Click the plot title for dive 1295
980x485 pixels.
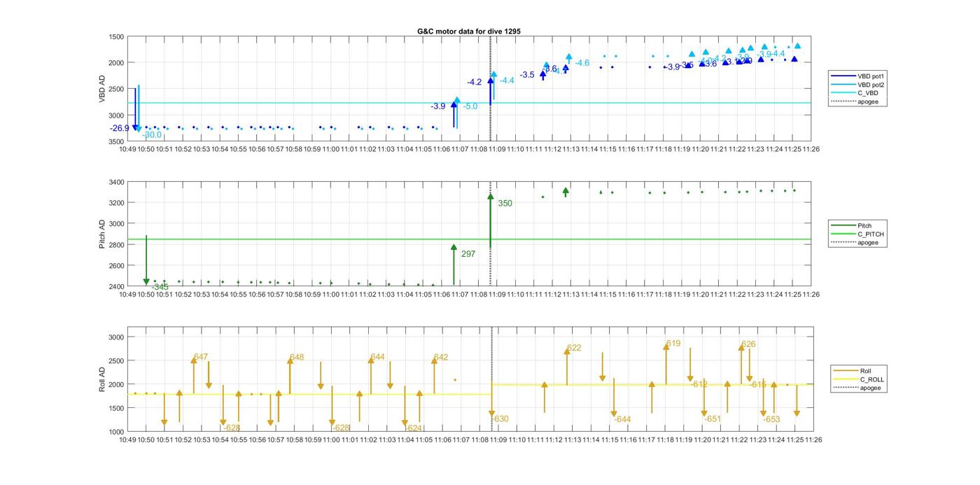[468, 31]
